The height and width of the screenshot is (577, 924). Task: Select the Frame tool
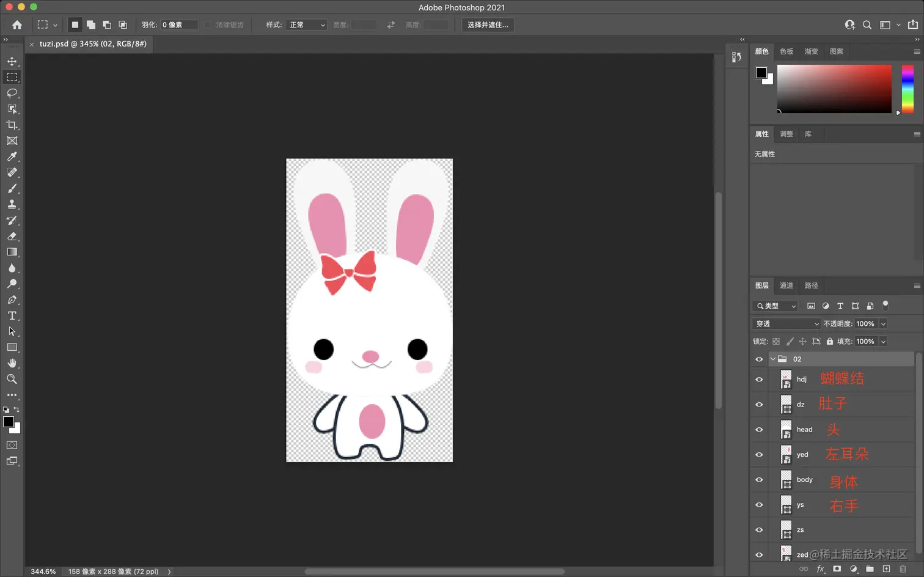coord(12,141)
